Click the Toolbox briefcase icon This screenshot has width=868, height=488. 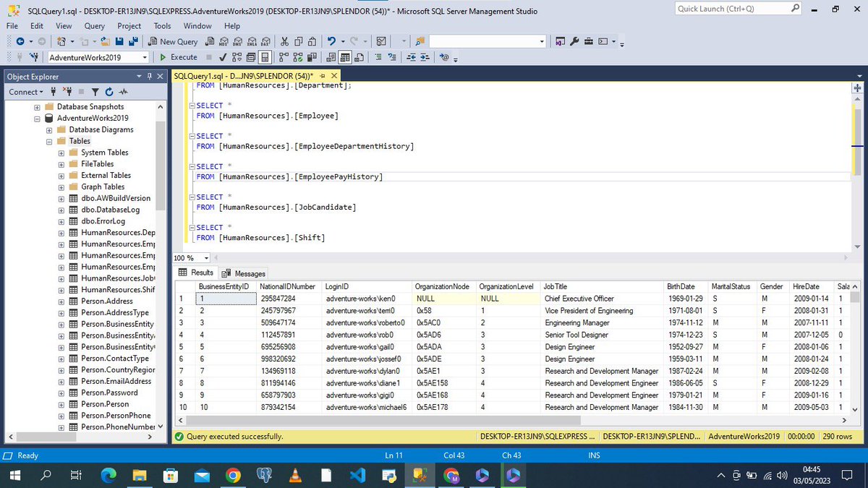589,41
